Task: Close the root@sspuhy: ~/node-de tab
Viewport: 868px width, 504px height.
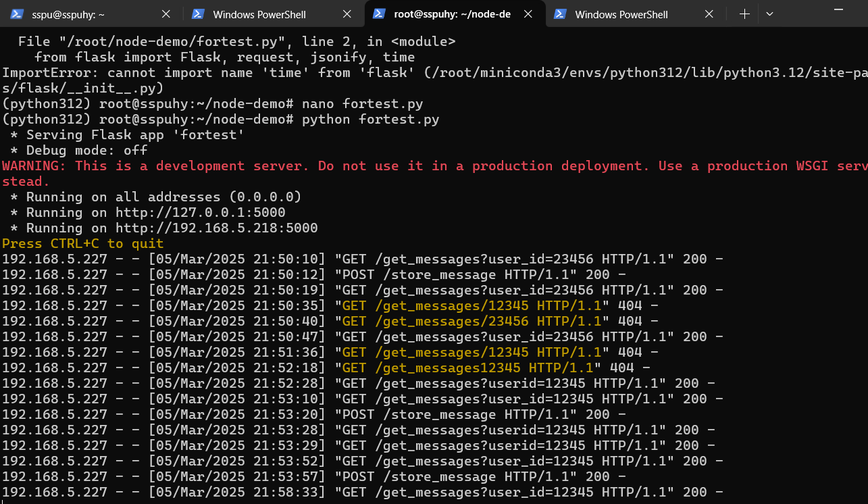Action: click(x=528, y=14)
